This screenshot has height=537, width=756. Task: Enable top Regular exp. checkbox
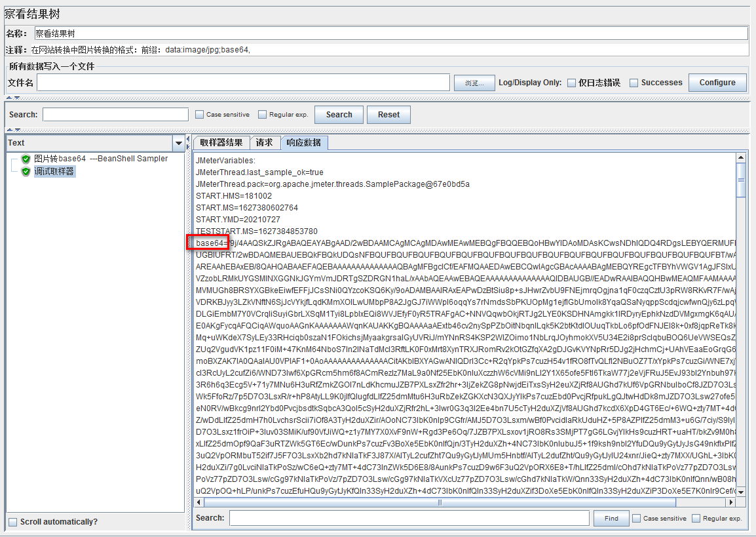coord(262,114)
